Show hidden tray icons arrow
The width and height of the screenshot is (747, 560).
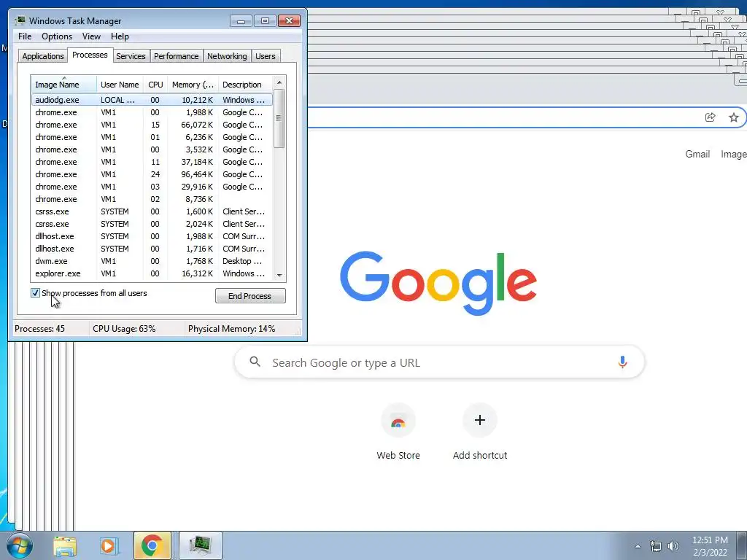tap(638, 546)
